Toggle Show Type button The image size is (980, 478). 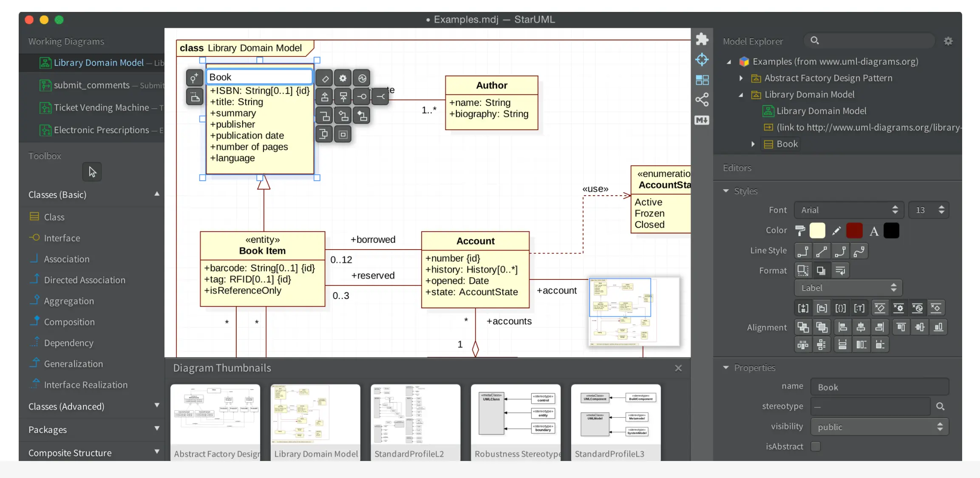click(859, 308)
